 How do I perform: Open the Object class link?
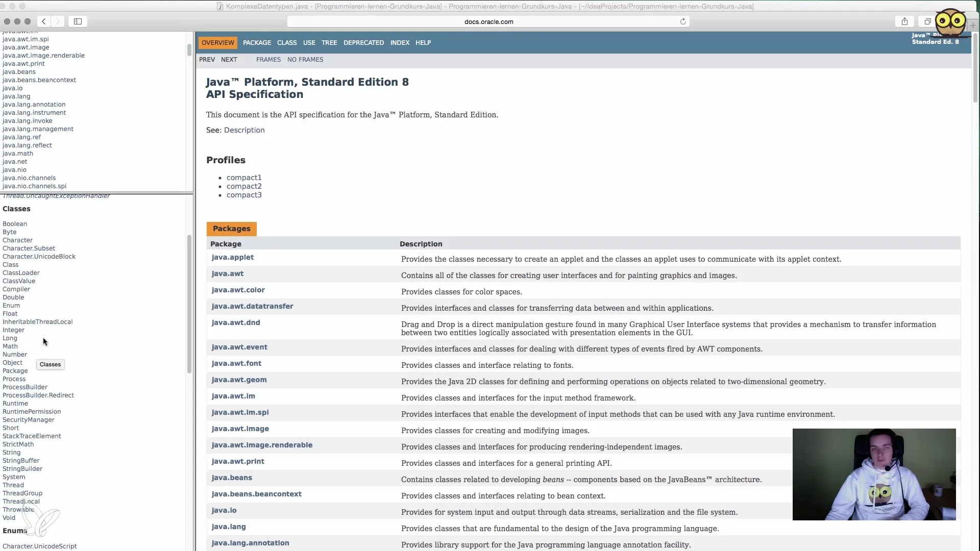12,363
